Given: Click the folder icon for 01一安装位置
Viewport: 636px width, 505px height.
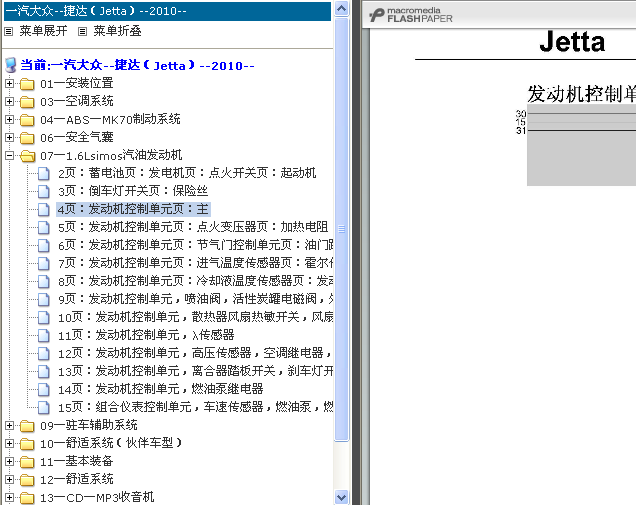Looking at the screenshot, I should click(27, 84).
